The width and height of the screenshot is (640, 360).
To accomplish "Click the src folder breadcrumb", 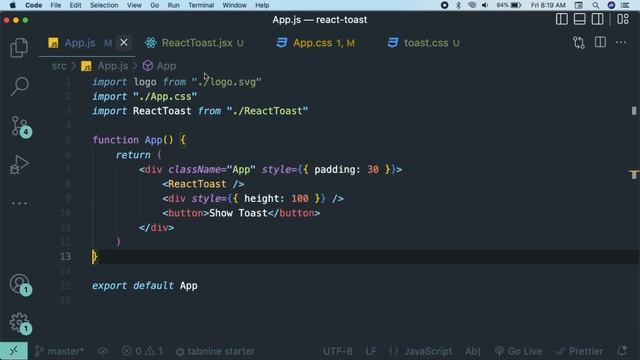I will coord(59,66).
